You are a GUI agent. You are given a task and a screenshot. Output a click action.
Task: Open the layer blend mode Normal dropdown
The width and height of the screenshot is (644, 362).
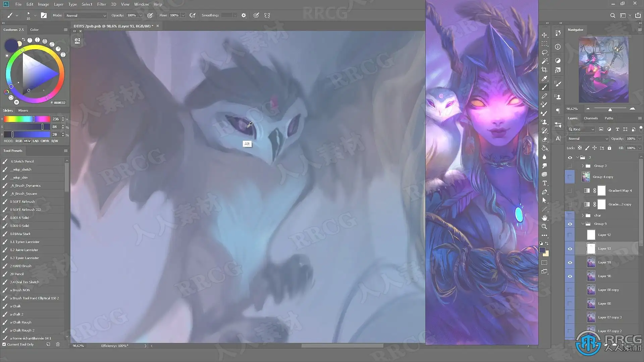[x=588, y=138]
